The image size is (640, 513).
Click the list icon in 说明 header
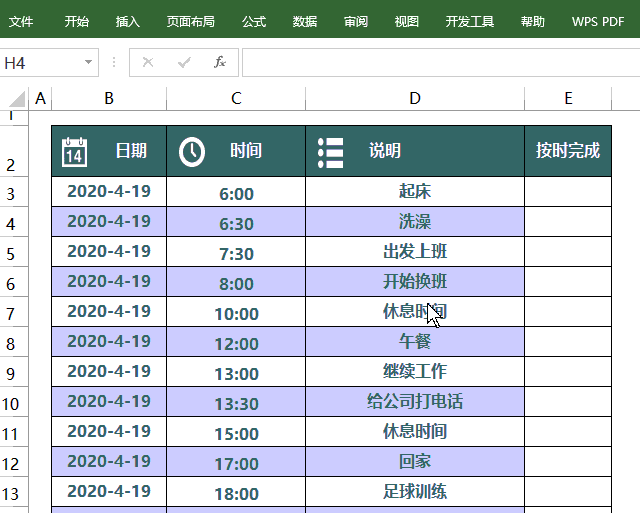[x=331, y=153]
